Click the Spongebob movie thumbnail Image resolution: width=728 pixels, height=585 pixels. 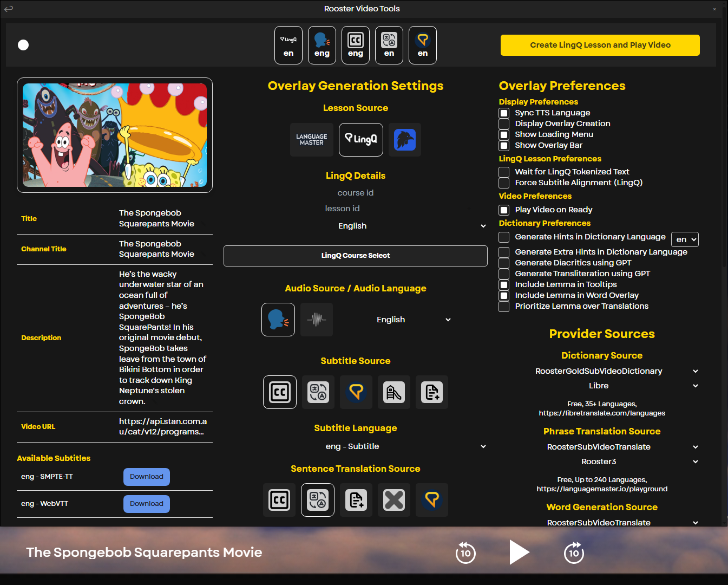[115, 135]
